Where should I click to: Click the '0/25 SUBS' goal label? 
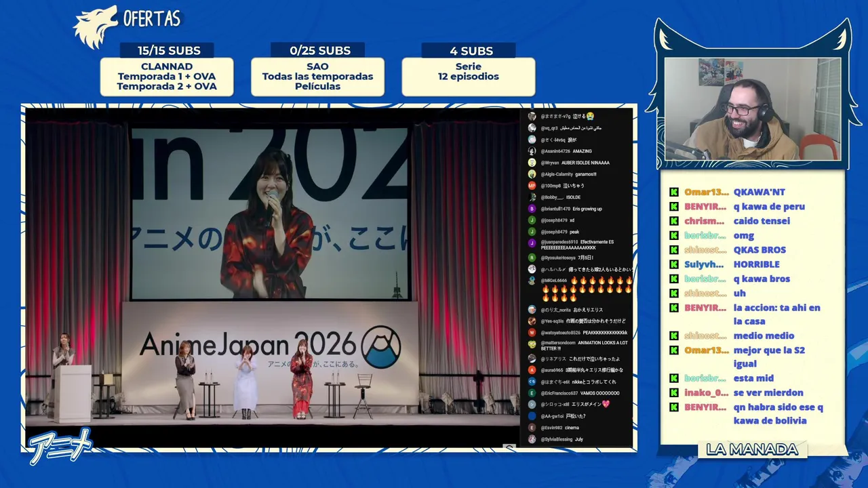[320, 51]
